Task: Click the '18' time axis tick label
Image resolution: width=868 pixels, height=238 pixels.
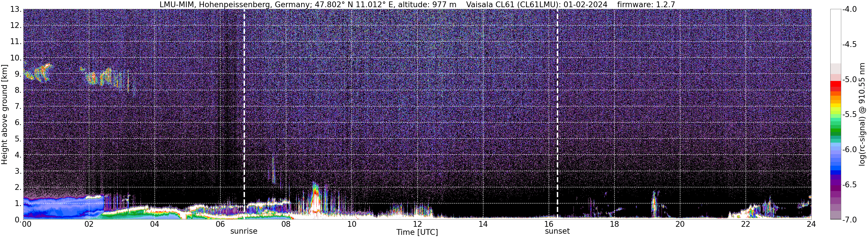Action: coord(614,224)
